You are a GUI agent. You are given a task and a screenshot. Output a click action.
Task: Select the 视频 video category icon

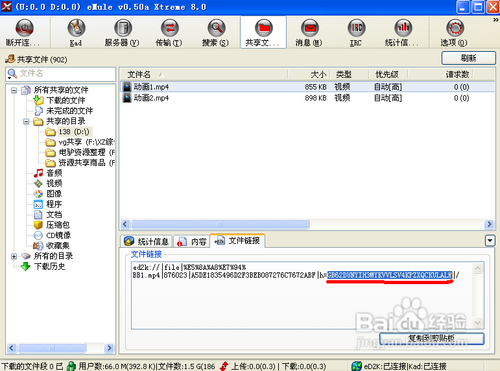click(38, 183)
